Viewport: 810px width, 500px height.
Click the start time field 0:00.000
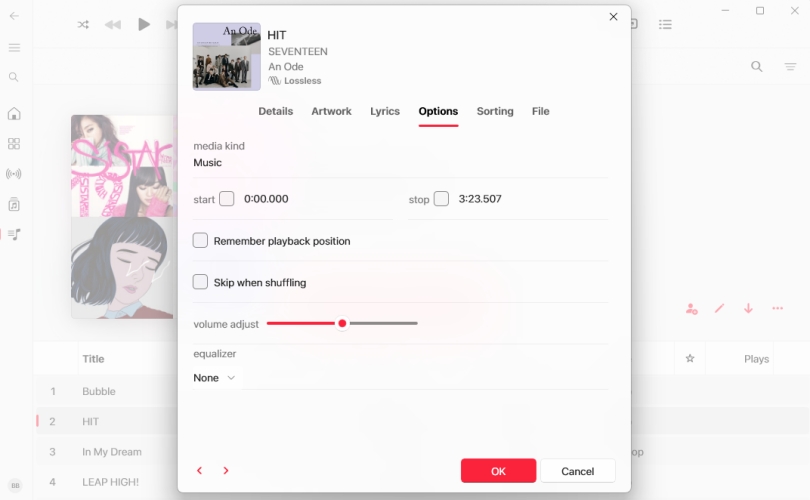[x=266, y=199]
